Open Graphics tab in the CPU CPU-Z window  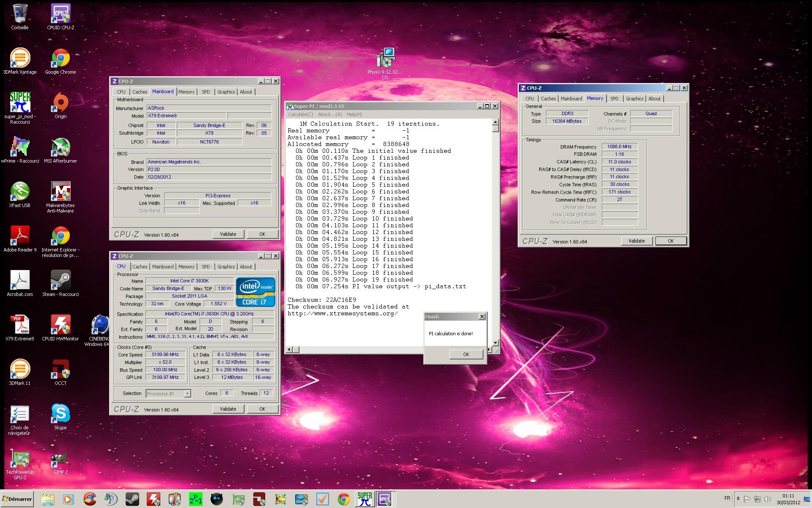click(226, 267)
